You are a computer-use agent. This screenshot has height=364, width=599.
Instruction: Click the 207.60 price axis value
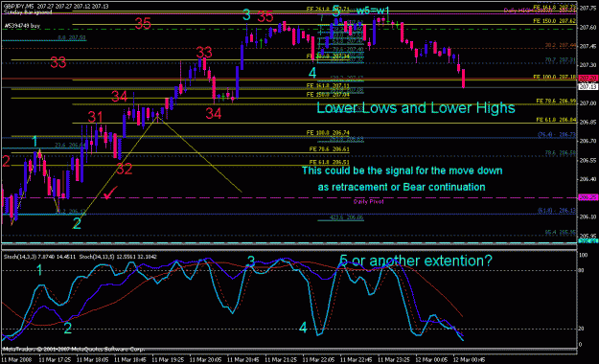[x=588, y=28]
